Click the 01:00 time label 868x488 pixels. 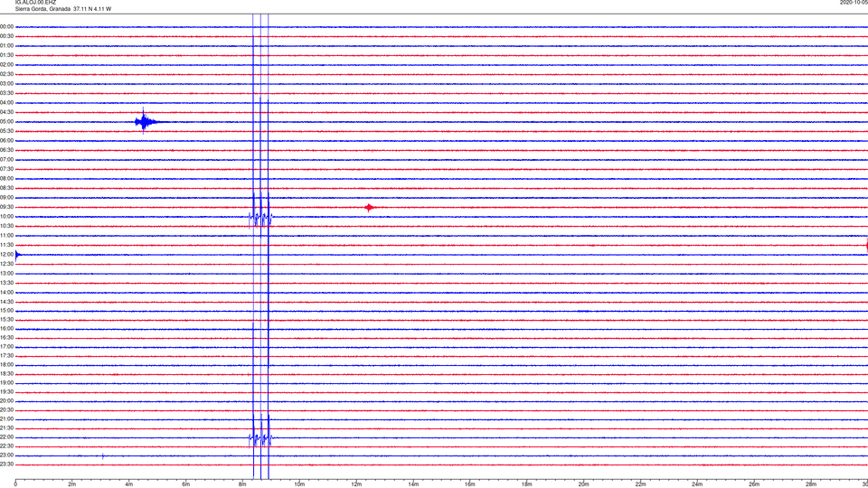click(6, 46)
